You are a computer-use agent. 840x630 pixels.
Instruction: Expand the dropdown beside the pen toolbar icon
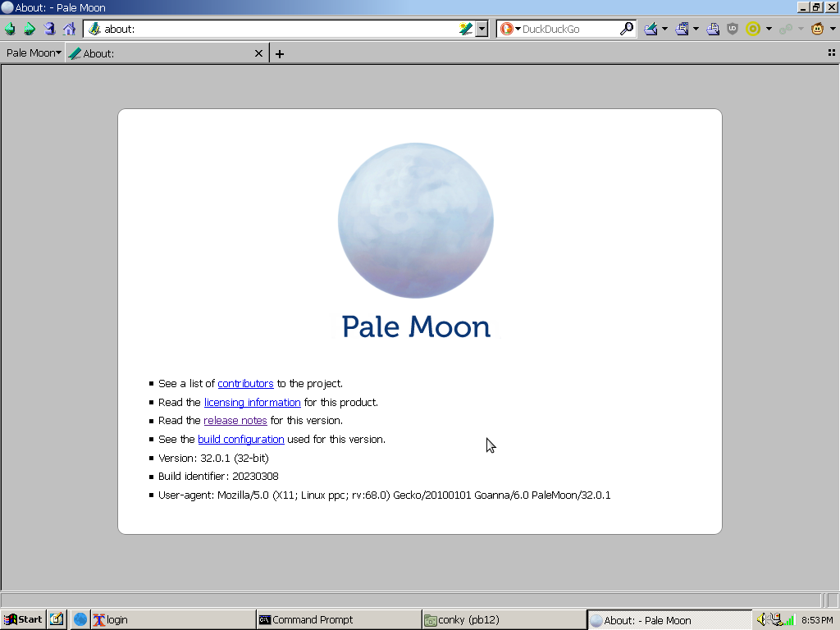pyautogui.click(x=664, y=29)
